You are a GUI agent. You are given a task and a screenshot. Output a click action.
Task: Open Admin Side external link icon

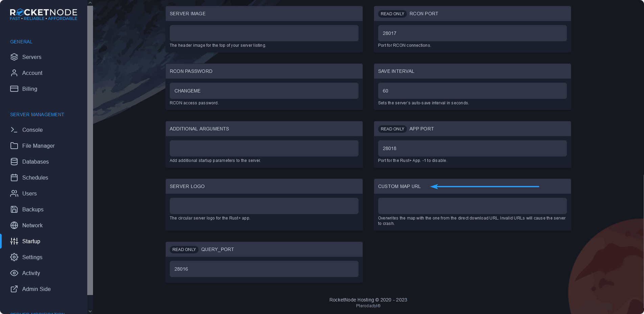14,289
